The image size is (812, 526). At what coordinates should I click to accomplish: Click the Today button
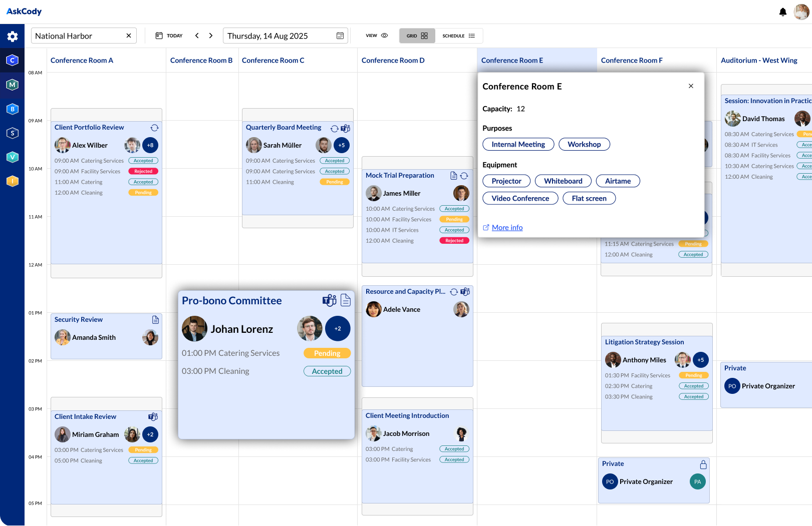coord(170,36)
